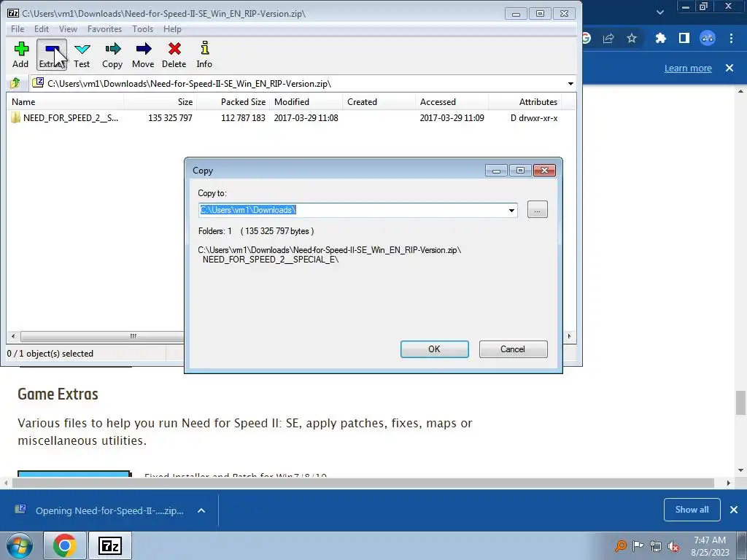Expand the Copy to path dropdown
Viewport: 747px width, 560px height.
click(x=511, y=211)
